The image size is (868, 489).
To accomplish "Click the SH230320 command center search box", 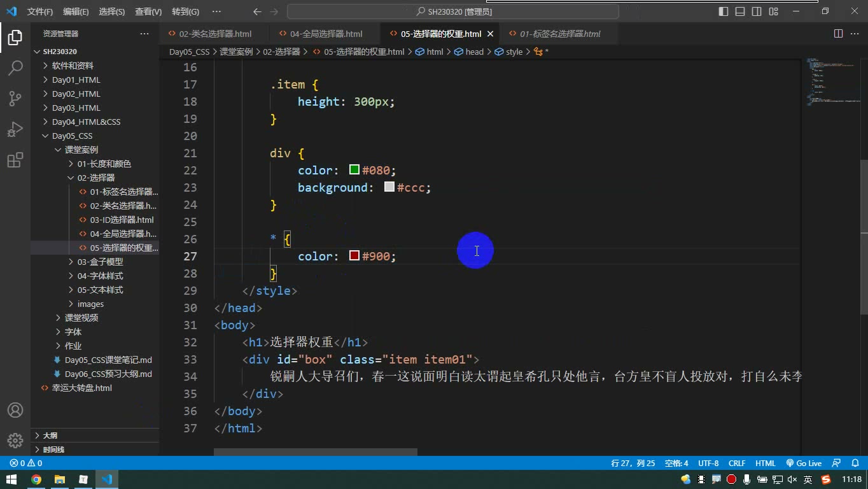I will 453,11.
